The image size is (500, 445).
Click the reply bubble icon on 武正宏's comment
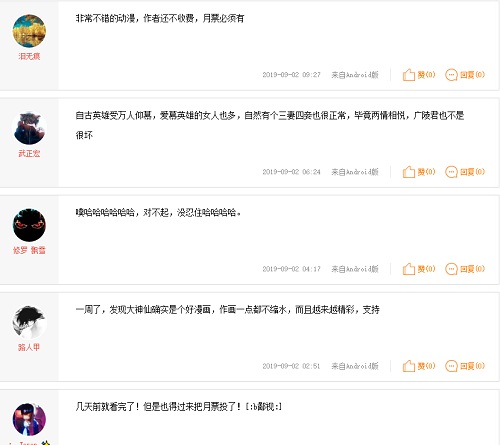pos(451,172)
